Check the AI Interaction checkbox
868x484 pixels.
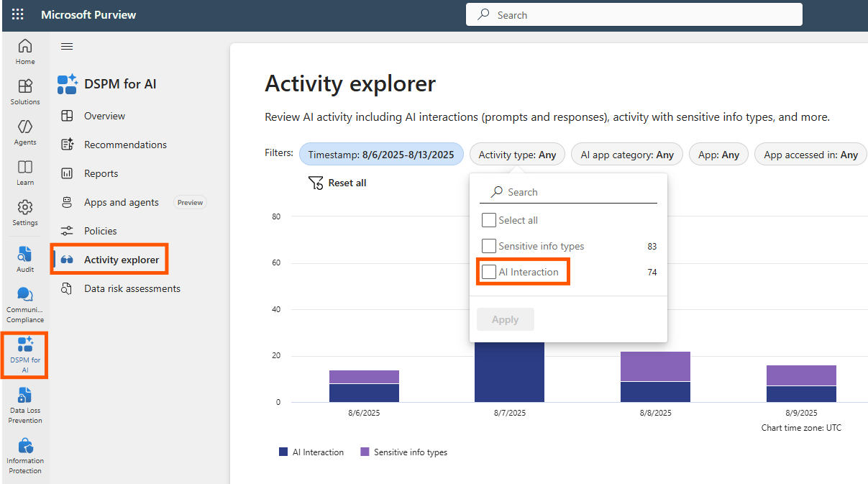click(489, 272)
